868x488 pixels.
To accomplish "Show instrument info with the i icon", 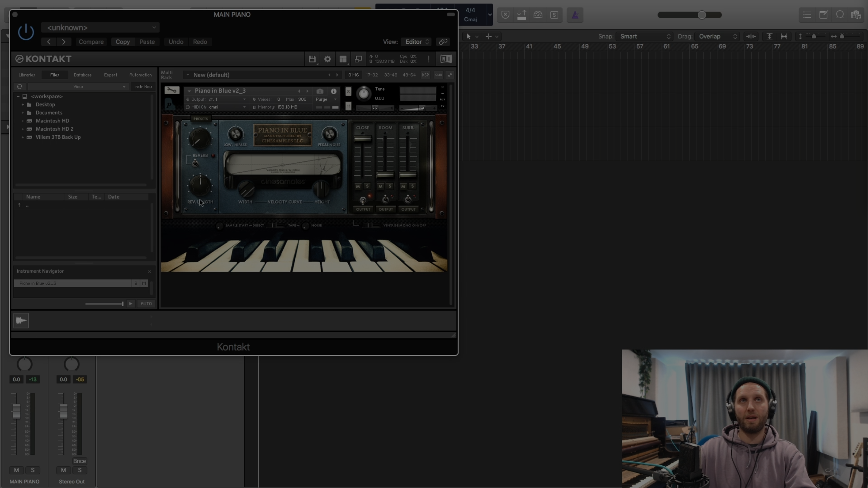I will click(x=333, y=91).
